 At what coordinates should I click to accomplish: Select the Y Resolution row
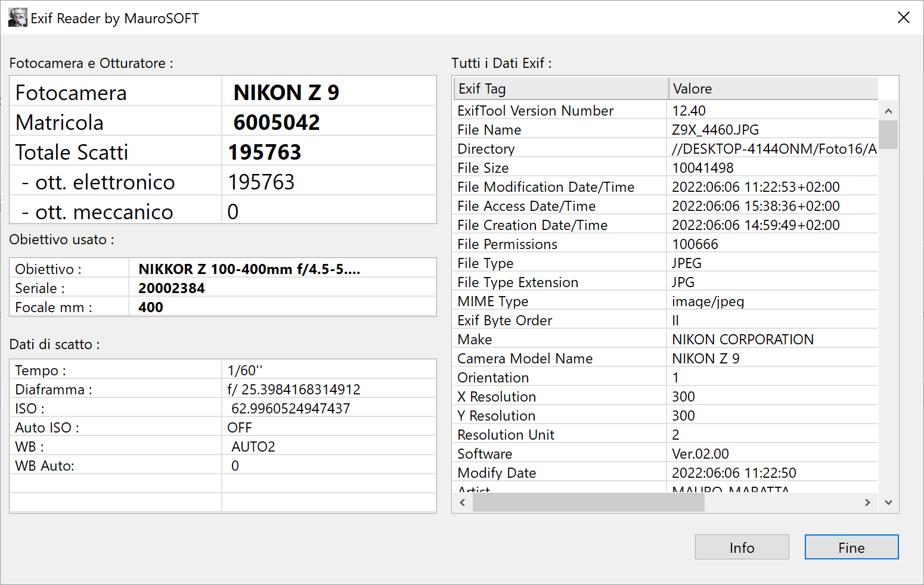coord(666,416)
